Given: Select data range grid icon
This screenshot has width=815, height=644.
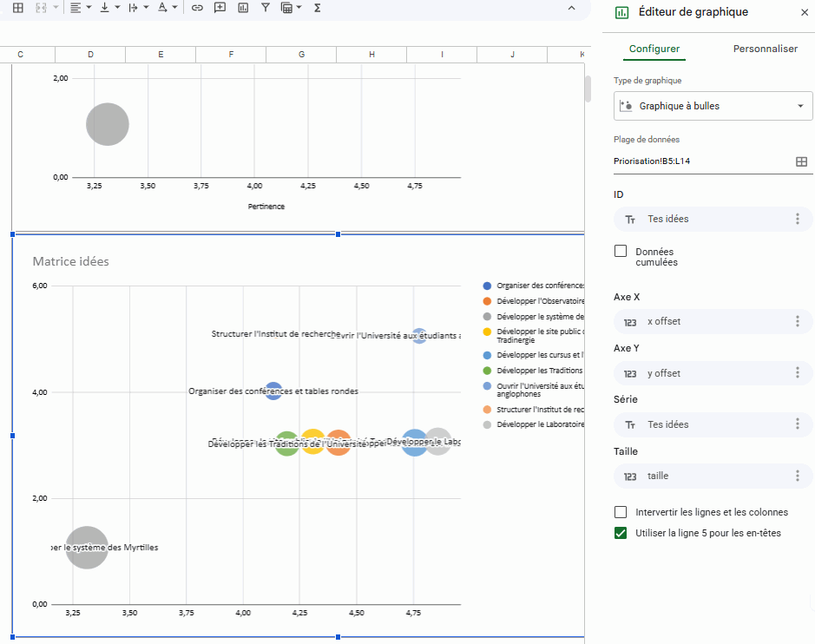Looking at the screenshot, I should pos(801,161).
